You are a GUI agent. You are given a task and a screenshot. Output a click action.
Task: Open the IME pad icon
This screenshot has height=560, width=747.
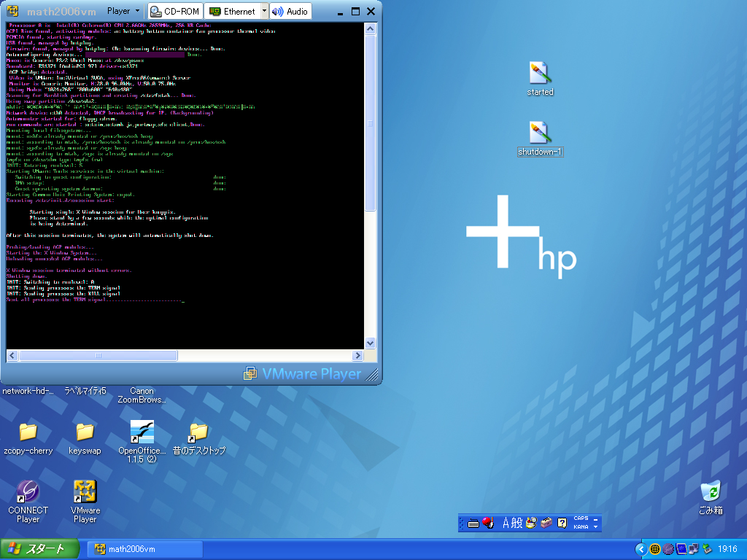click(x=531, y=523)
